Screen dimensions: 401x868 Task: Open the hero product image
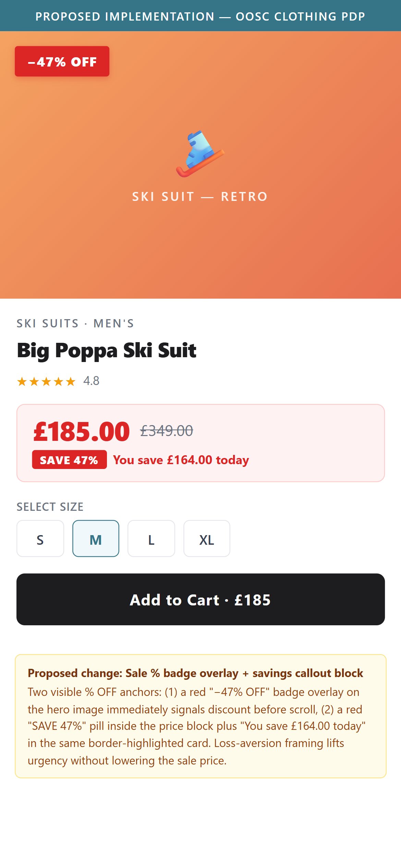pyautogui.click(x=200, y=165)
